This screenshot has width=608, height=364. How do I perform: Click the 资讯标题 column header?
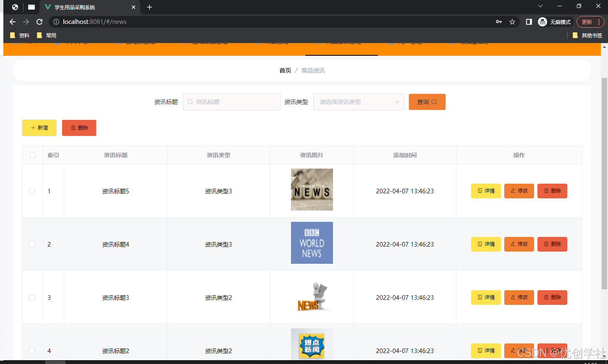(115, 155)
